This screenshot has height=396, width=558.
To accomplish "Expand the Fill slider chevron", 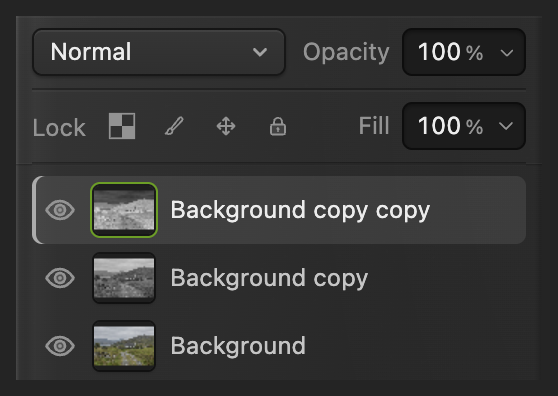I will (x=506, y=126).
